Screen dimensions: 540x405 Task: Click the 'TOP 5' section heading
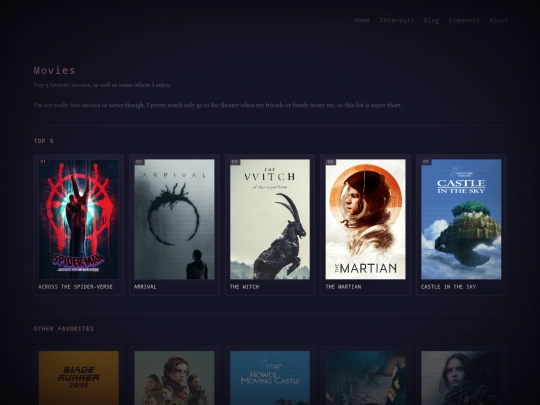[43, 141]
